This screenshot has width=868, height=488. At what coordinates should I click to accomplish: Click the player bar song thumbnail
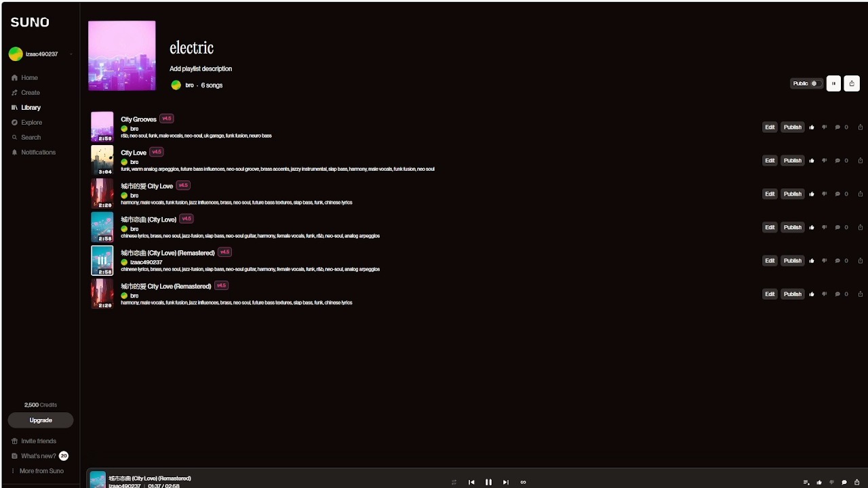click(98, 480)
